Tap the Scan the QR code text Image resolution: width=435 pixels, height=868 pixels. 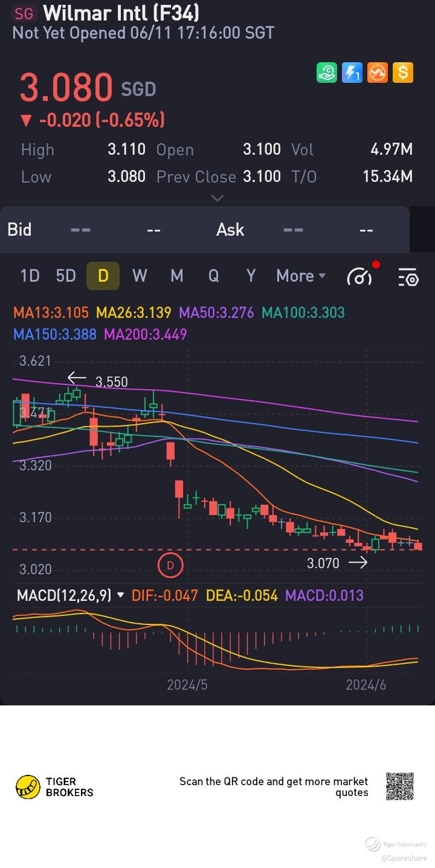[x=274, y=786]
